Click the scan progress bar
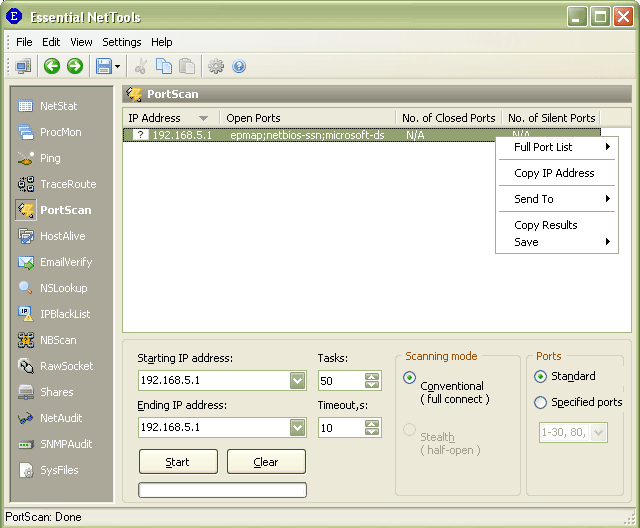This screenshot has height=528, width=640. click(x=222, y=490)
